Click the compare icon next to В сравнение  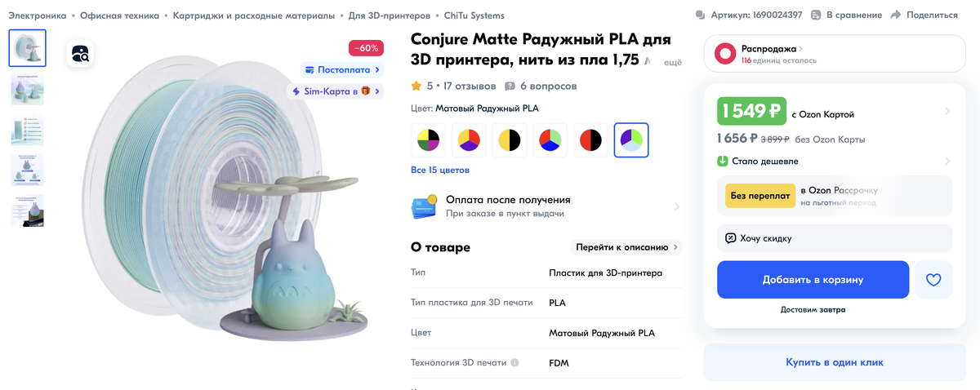(816, 15)
